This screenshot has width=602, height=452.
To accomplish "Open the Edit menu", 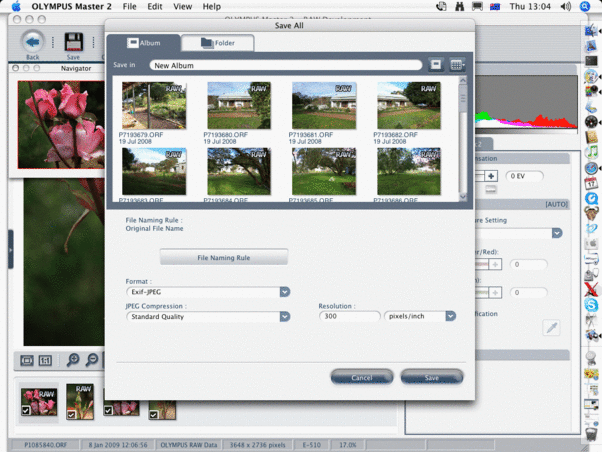I will [156, 7].
